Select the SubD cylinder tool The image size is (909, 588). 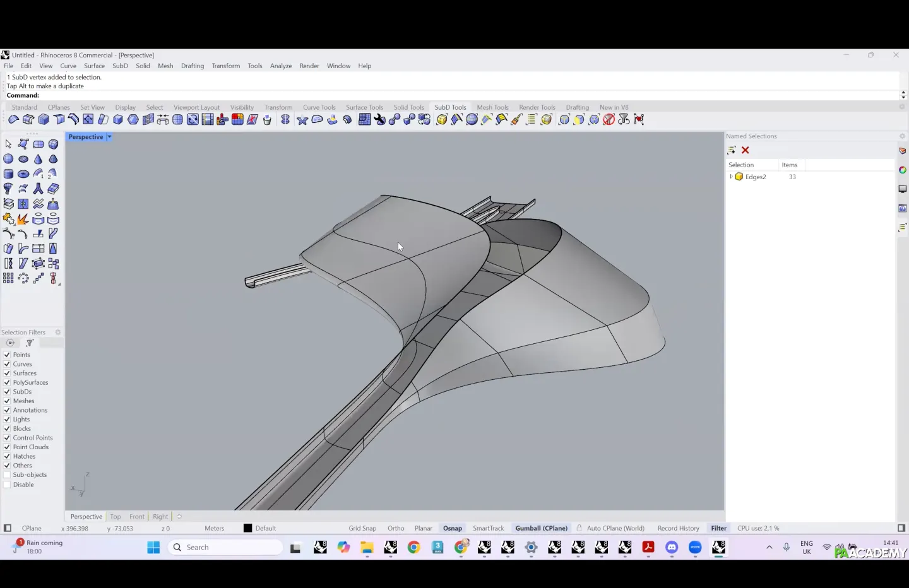8,174
